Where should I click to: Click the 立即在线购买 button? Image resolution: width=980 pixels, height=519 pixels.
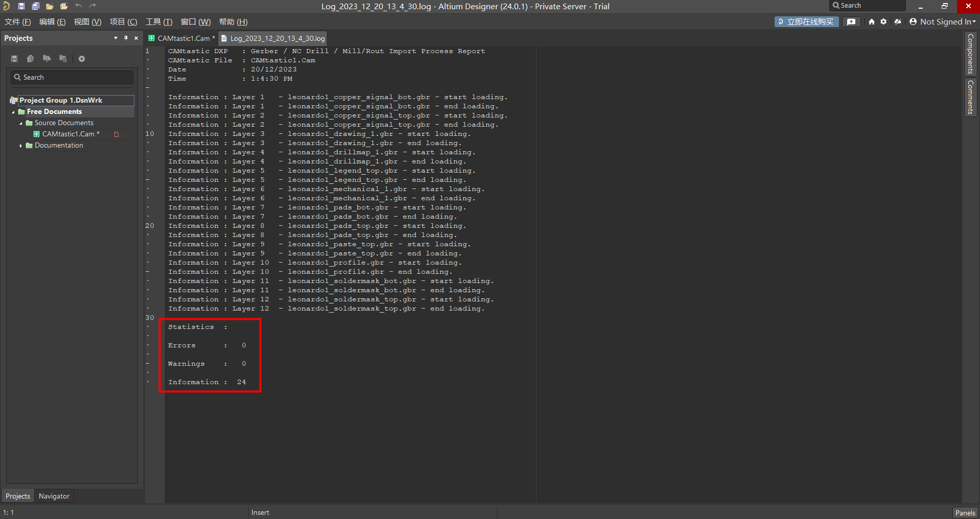(806, 21)
